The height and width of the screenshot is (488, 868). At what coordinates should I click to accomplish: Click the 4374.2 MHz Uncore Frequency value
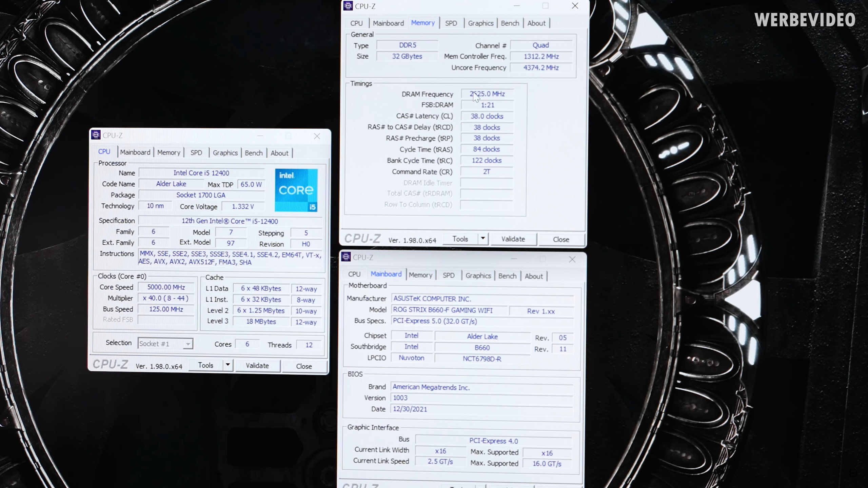point(541,67)
